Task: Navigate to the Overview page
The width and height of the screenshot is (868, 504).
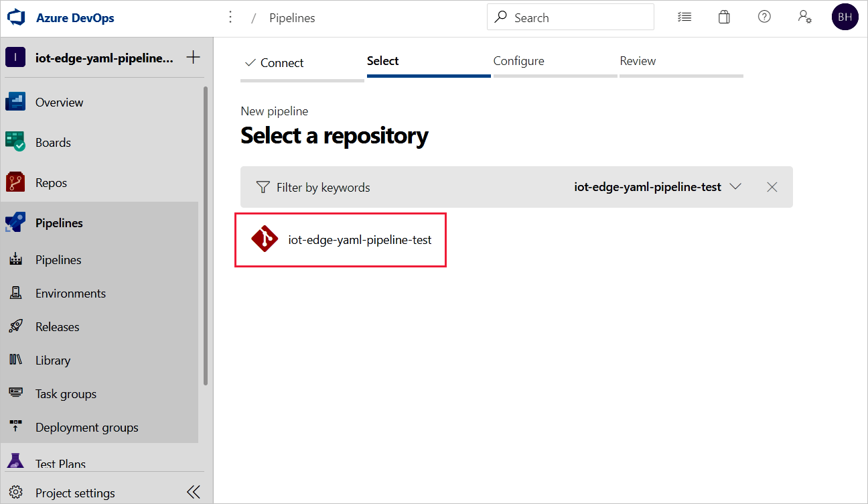Action: [x=59, y=102]
